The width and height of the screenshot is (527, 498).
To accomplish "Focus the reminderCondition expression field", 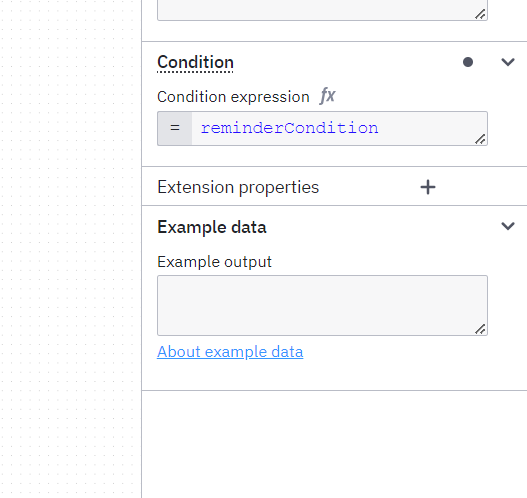I will click(x=339, y=128).
